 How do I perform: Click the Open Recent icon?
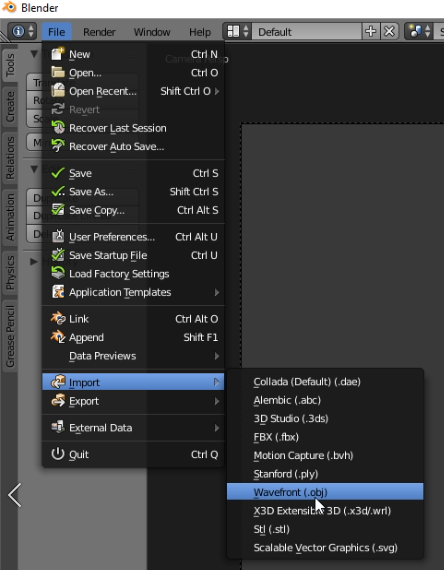57,91
